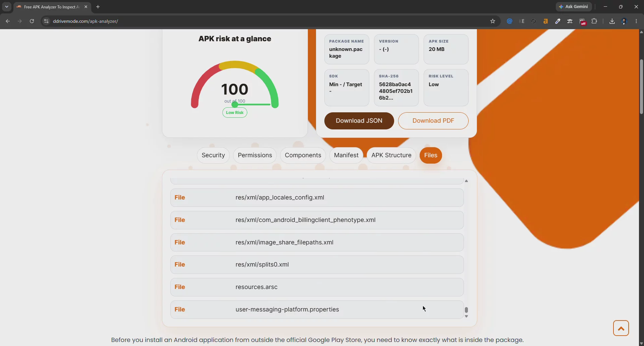This screenshot has width=644, height=346.
Task: Click the SDK Min/Target card
Action: 346,88
